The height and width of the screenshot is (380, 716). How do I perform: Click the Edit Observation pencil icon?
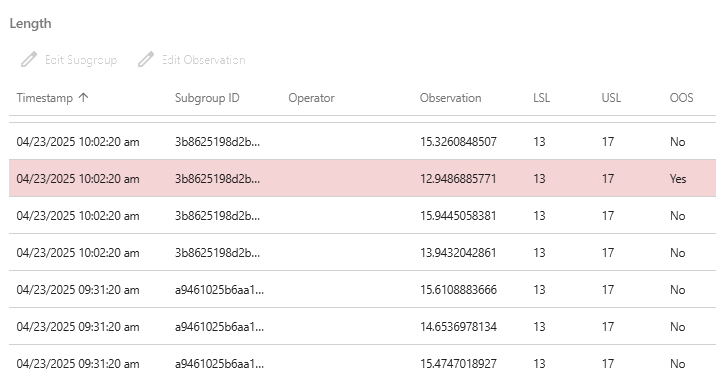coord(146,60)
